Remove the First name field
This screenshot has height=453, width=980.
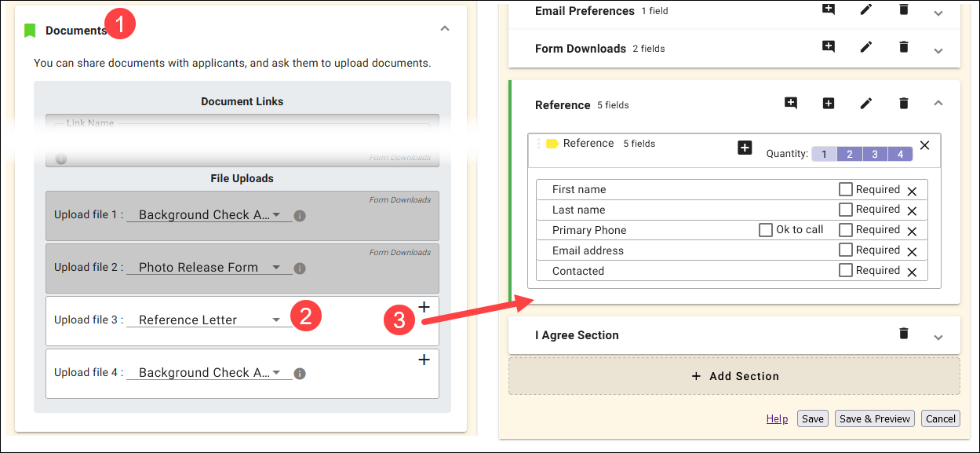click(x=912, y=191)
